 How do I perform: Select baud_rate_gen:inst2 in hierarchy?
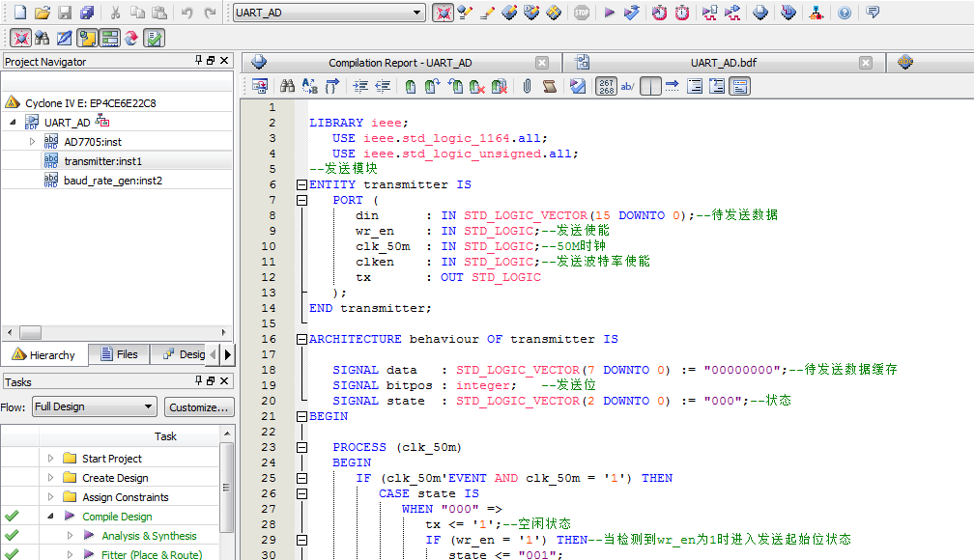click(x=113, y=181)
